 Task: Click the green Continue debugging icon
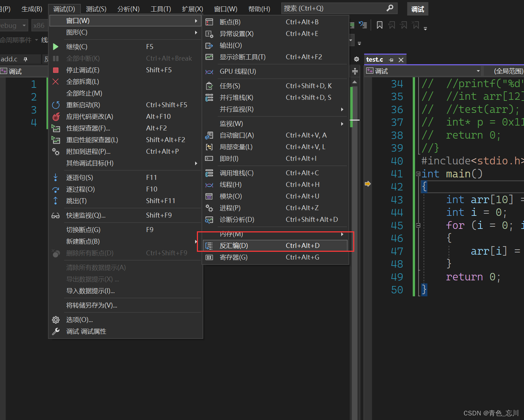click(56, 47)
